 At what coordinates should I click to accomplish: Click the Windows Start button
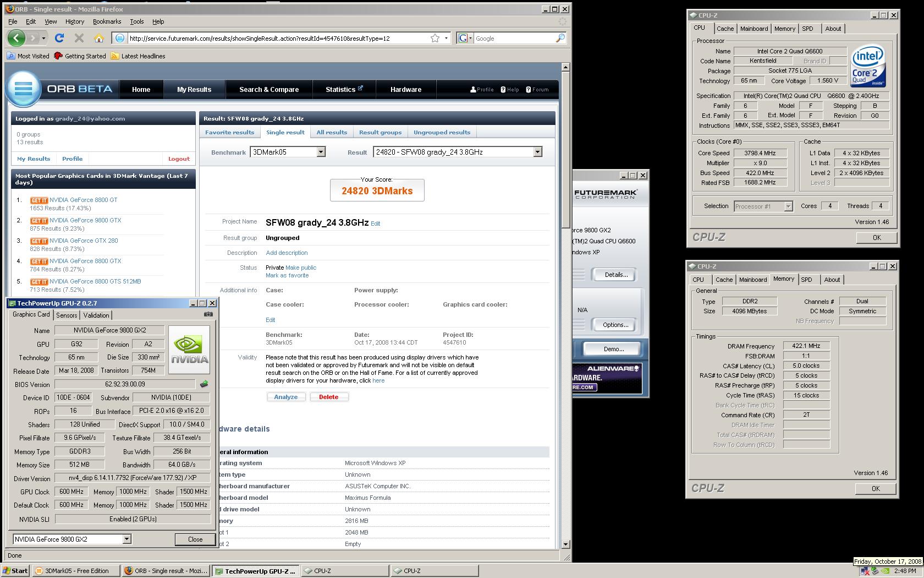[15, 571]
